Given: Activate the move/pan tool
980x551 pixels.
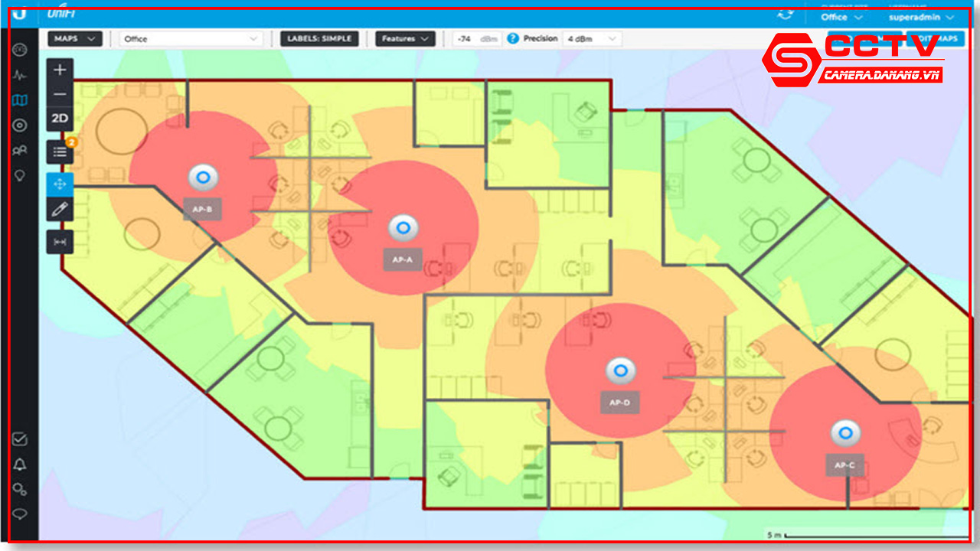Looking at the screenshot, I should [60, 184].
